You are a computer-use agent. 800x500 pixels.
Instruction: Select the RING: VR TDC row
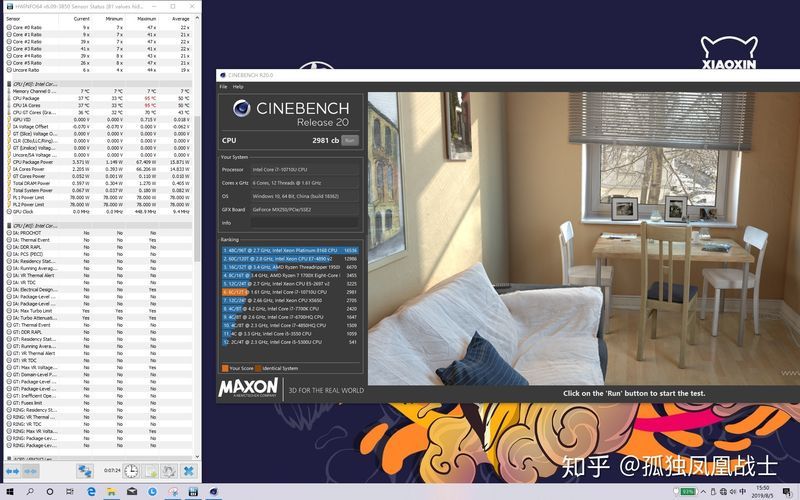click(98, 424)
